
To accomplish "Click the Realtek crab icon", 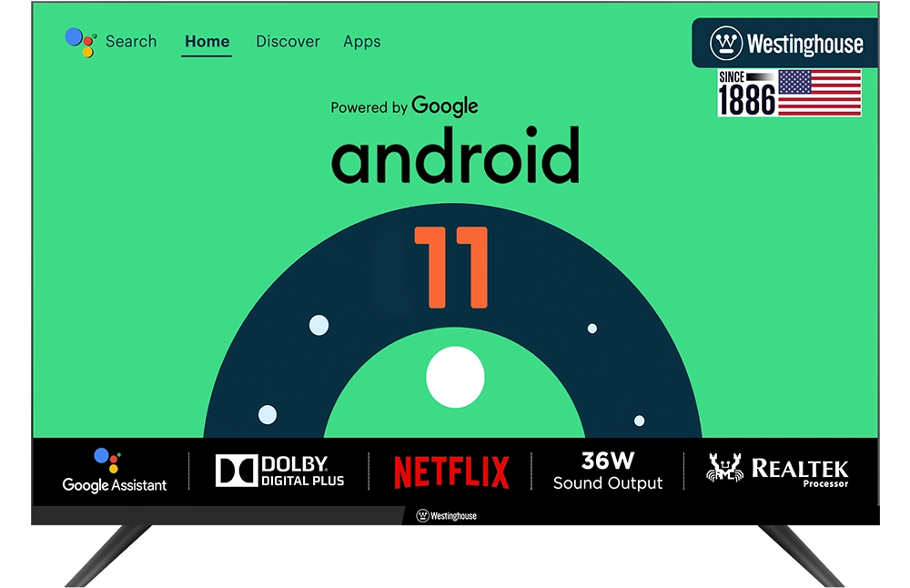I will (x=725, y=469).
